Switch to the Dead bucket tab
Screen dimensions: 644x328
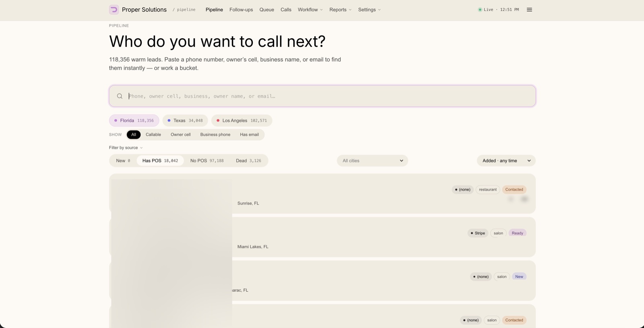[248, 161]
